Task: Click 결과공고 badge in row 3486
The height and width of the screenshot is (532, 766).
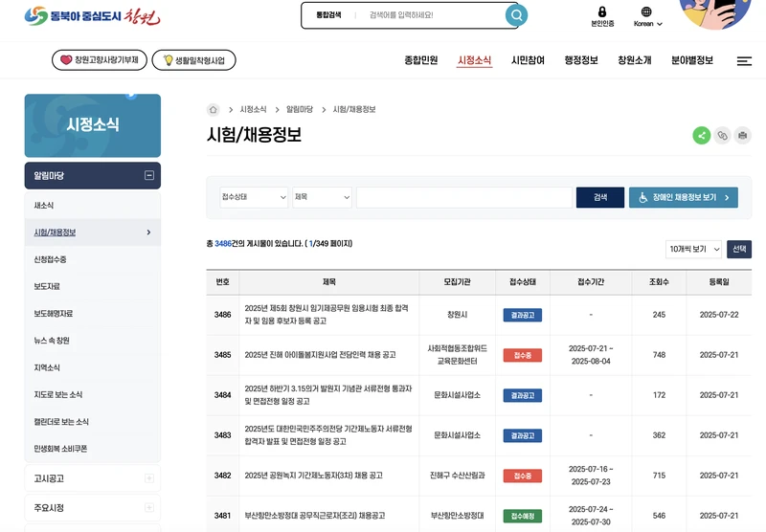Action: [x=522, y=316]
